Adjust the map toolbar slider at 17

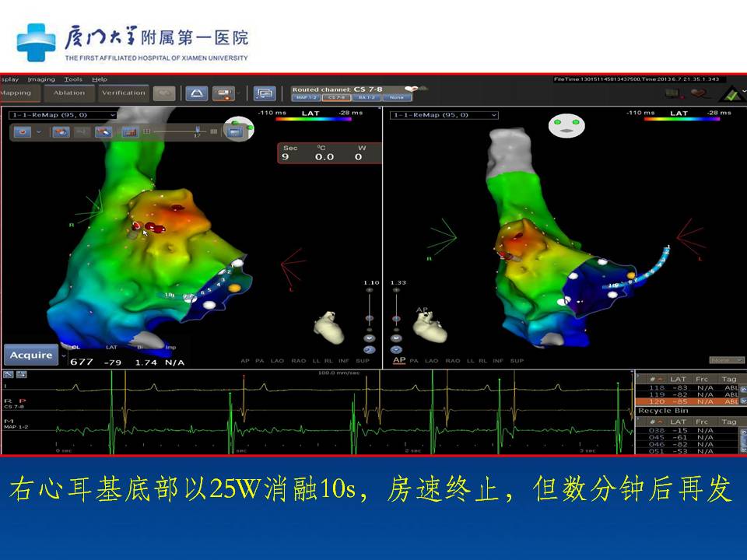pos(198,131)
